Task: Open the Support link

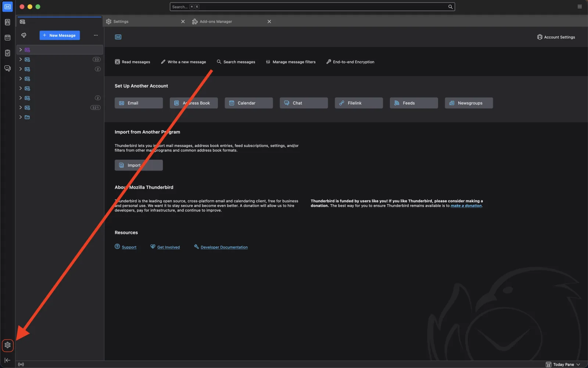Action: [129, 247]
